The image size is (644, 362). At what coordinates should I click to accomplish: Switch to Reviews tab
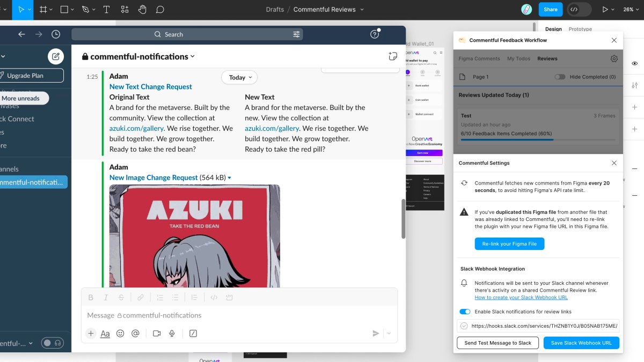coord(547,58)
